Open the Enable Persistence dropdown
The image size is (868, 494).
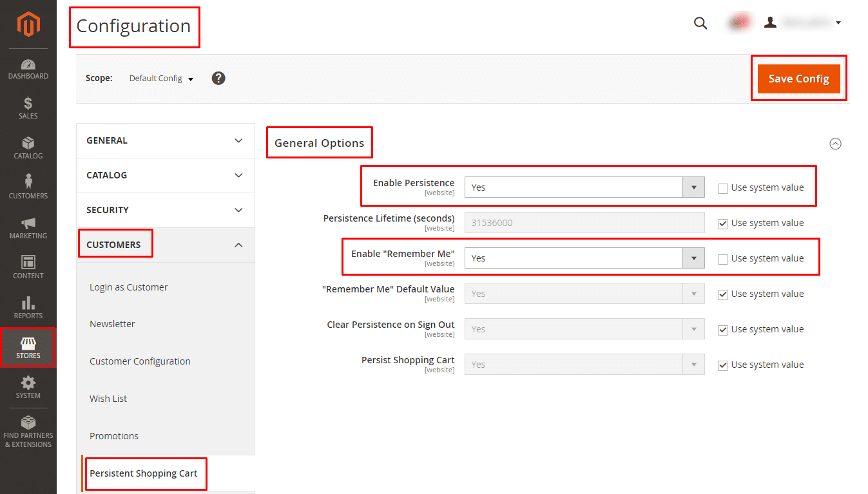click(x=584, y=187)
